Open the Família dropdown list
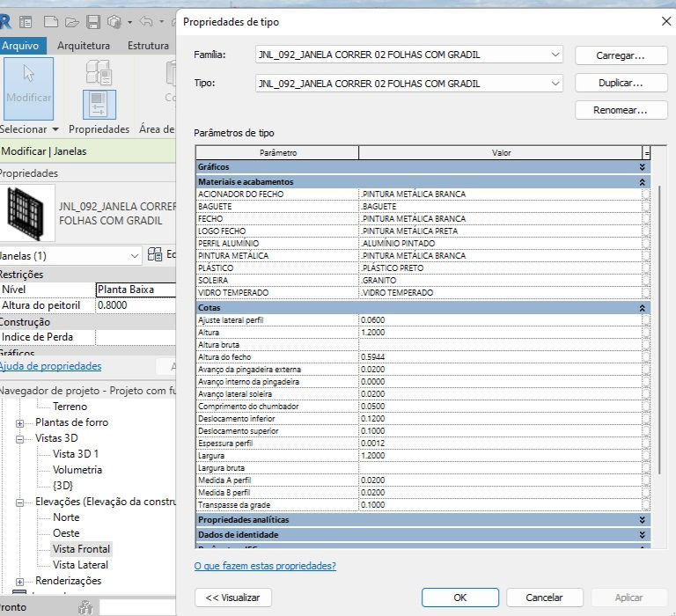 555,55
